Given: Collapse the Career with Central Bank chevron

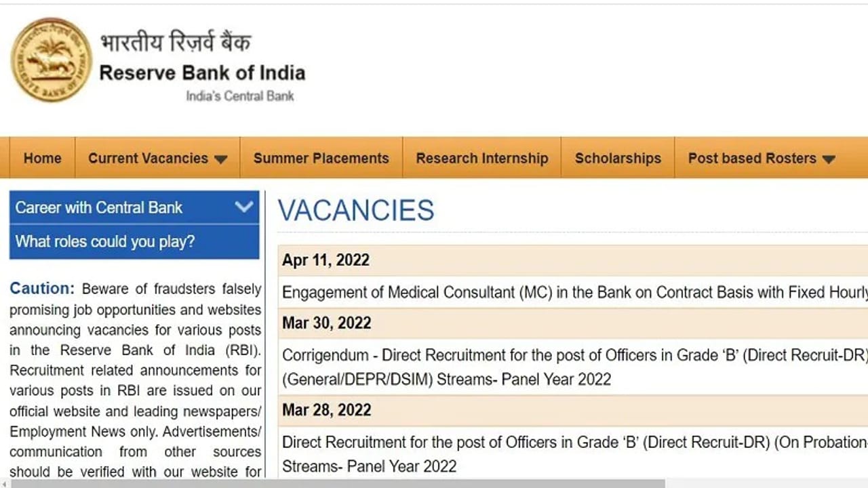Looking at the screenshot, I should tap(245, 207).
